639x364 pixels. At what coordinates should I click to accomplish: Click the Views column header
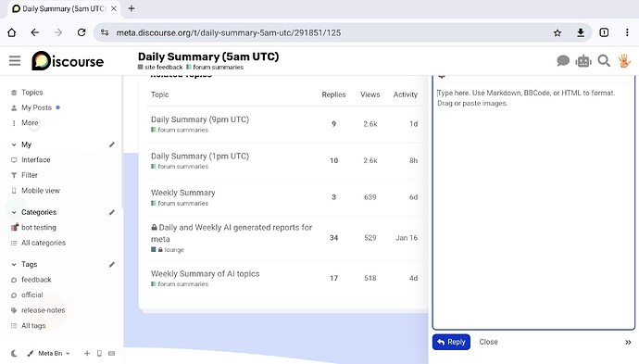pos(370,94)
